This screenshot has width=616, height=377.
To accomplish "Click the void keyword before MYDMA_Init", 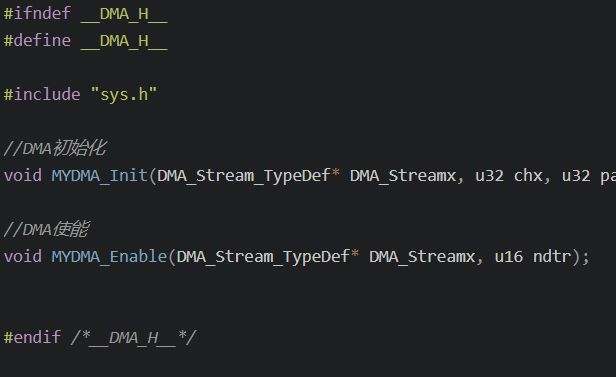I will pos(22,176).
